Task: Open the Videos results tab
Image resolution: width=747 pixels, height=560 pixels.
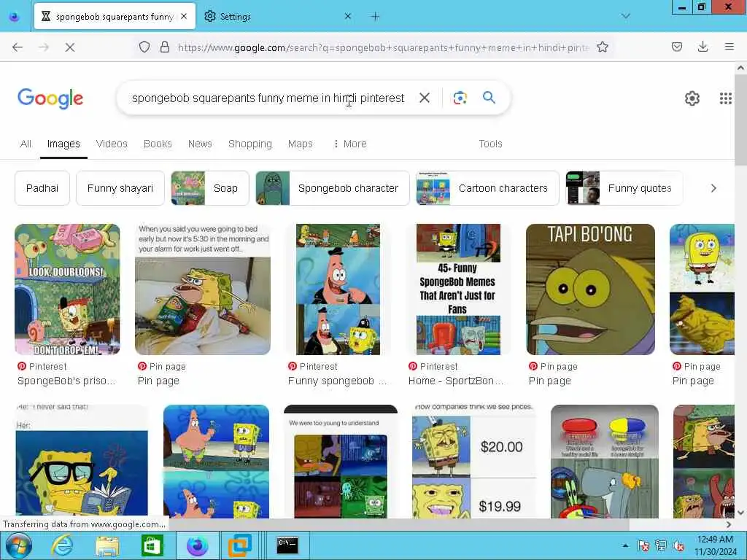Action: point(112,144)
